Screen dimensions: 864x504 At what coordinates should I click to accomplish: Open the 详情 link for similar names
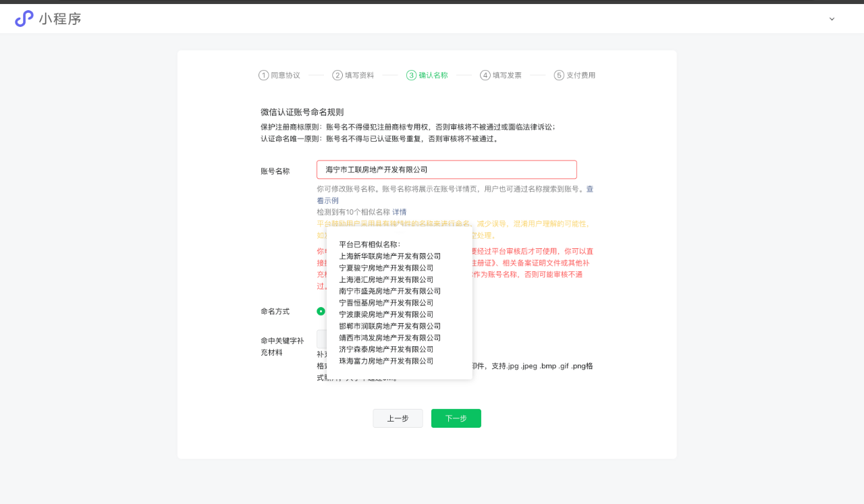point(400,212)
